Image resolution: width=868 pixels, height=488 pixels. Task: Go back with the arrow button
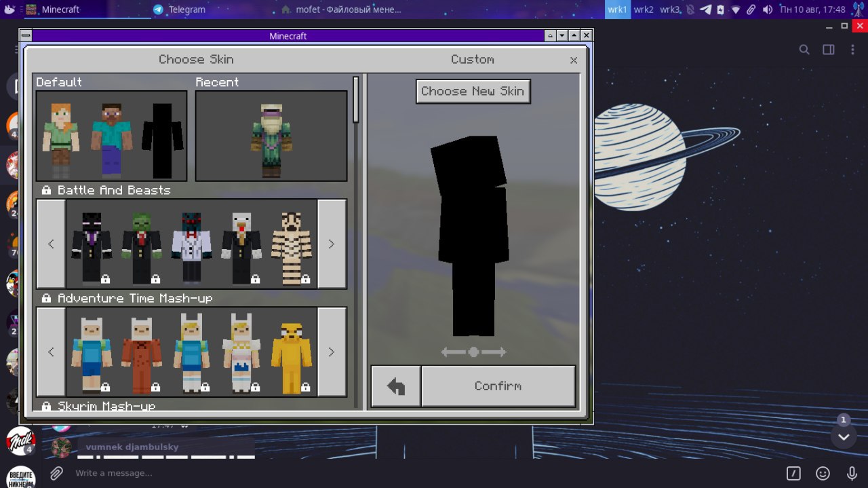pyautogui.click(x=396, y=386)
